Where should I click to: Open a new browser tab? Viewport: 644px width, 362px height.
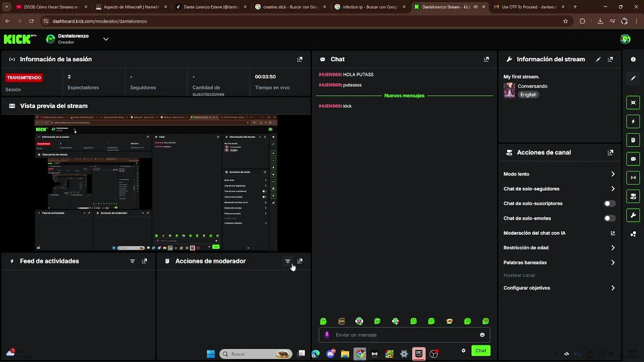coord(575,7)
